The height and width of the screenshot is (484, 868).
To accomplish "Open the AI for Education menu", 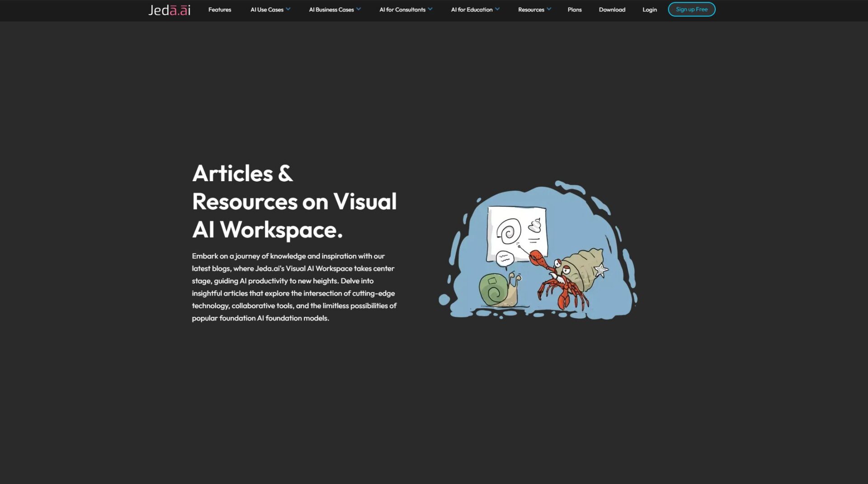I will pyautogui.click(x=472, y=9).
